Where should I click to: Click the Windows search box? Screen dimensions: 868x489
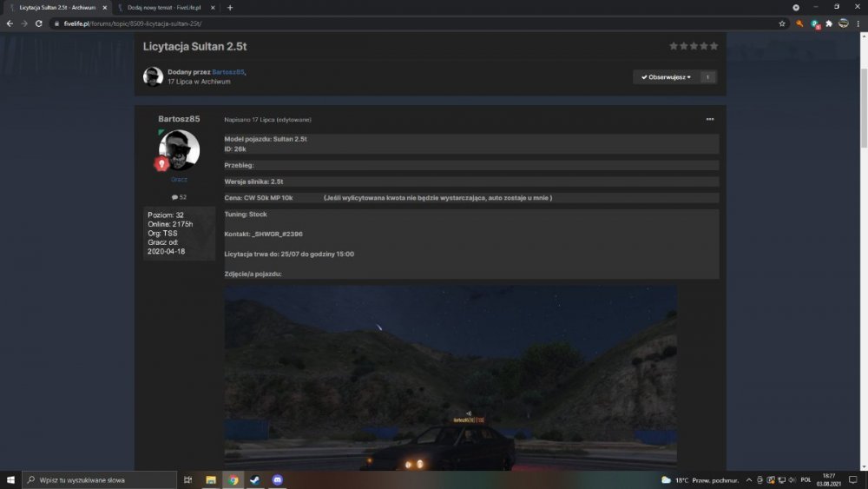(100, 479)
